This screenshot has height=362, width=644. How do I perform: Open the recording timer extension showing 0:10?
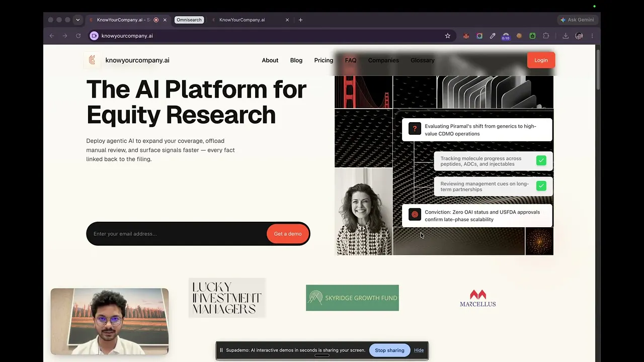(x=506, y=36)
